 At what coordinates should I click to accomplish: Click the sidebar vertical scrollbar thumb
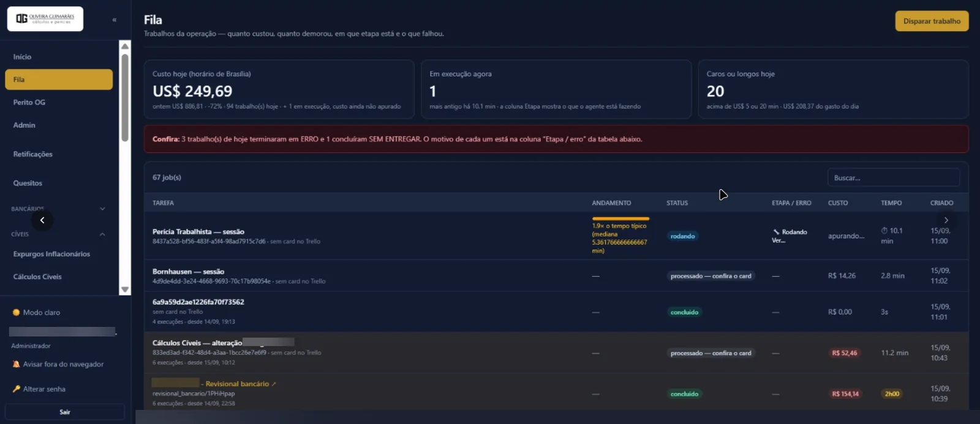125,98
